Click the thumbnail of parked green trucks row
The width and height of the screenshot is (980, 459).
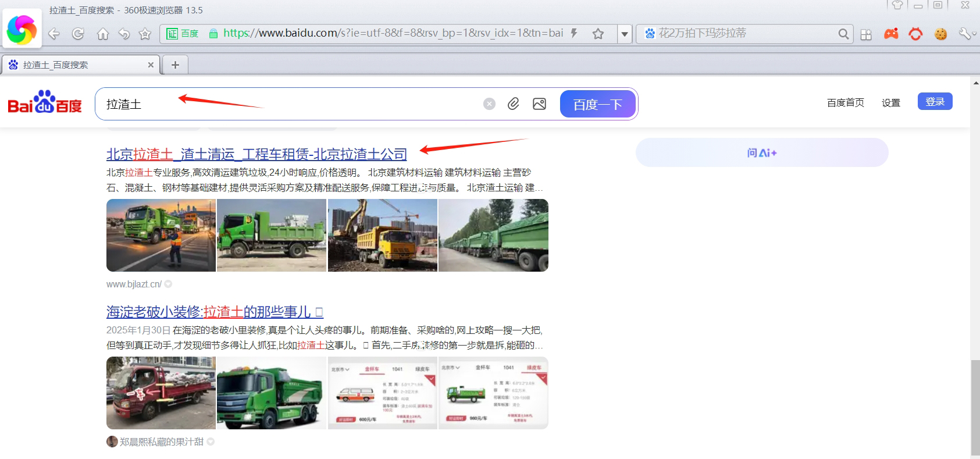coord(493,235)
